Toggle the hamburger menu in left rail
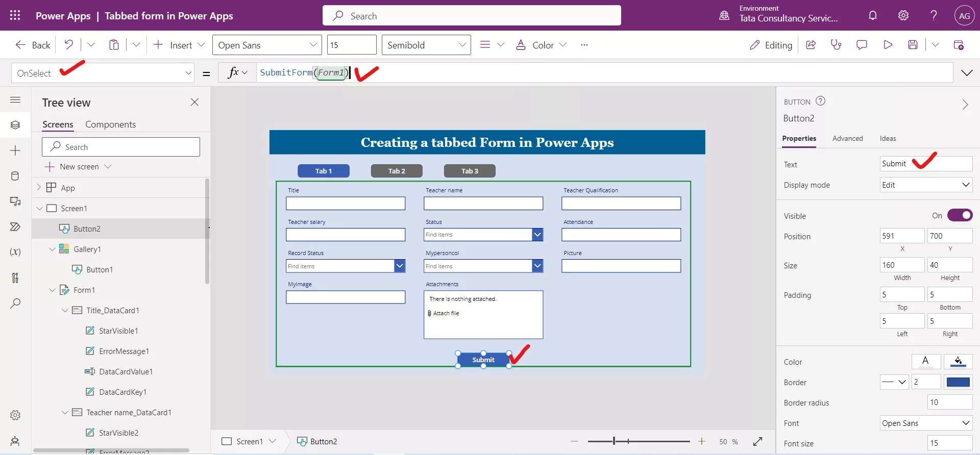This screenshot has width=980, height=455. [x=15, y=100]
